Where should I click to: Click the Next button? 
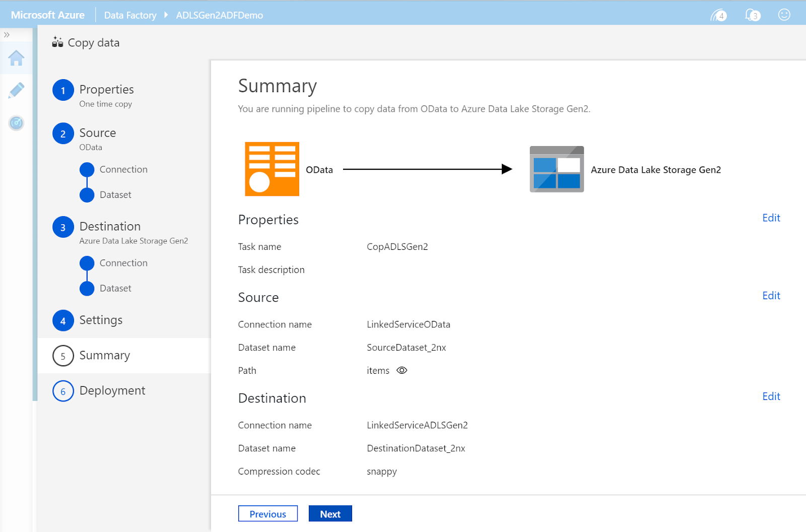[330, 513]
